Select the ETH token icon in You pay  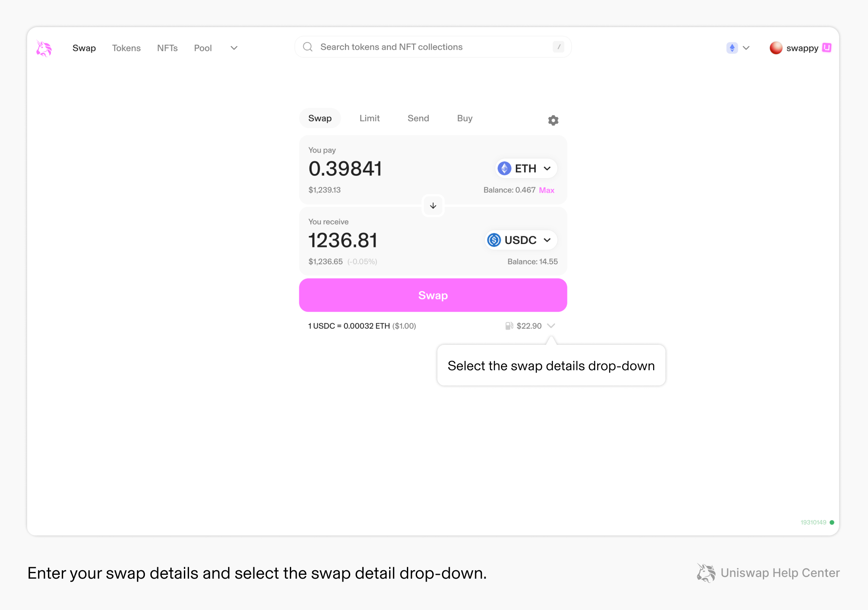(504, 168)
